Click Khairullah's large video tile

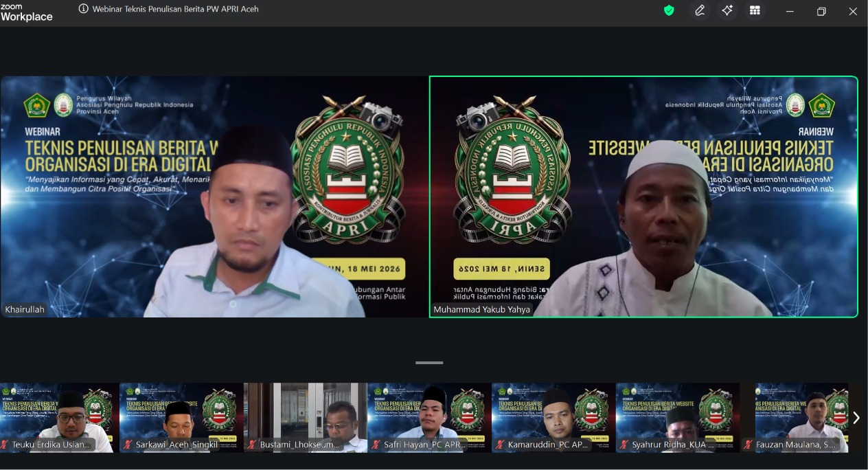(214, 197)
